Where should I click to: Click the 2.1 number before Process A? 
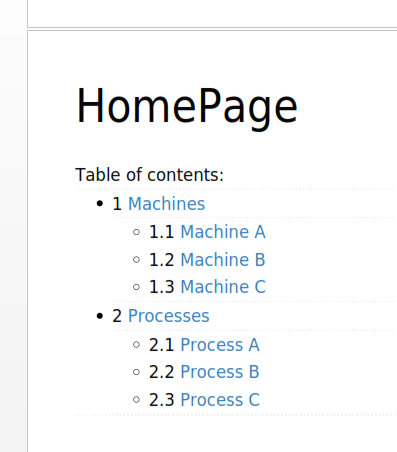pyautogui.click(x=162, y=345)
